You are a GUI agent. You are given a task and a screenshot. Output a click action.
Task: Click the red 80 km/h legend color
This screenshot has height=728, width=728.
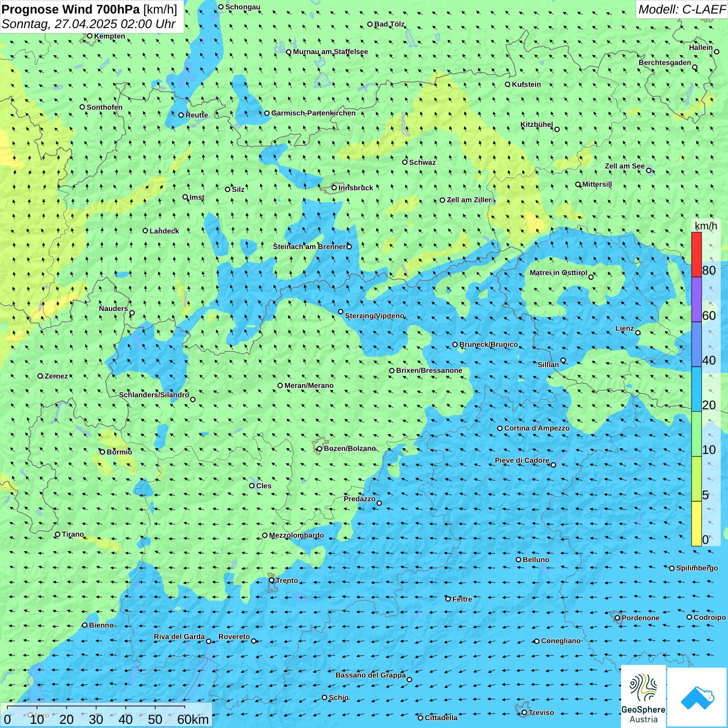point(696,254)
